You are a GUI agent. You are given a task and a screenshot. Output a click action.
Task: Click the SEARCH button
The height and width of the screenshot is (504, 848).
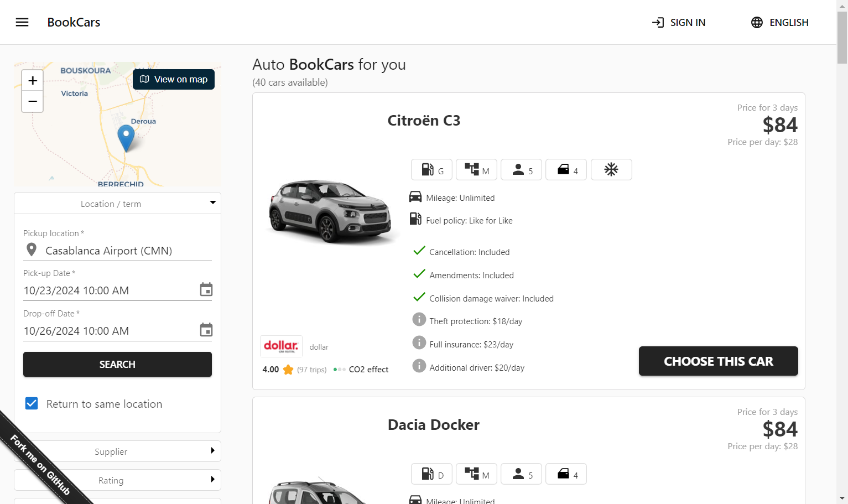point(117,364)
